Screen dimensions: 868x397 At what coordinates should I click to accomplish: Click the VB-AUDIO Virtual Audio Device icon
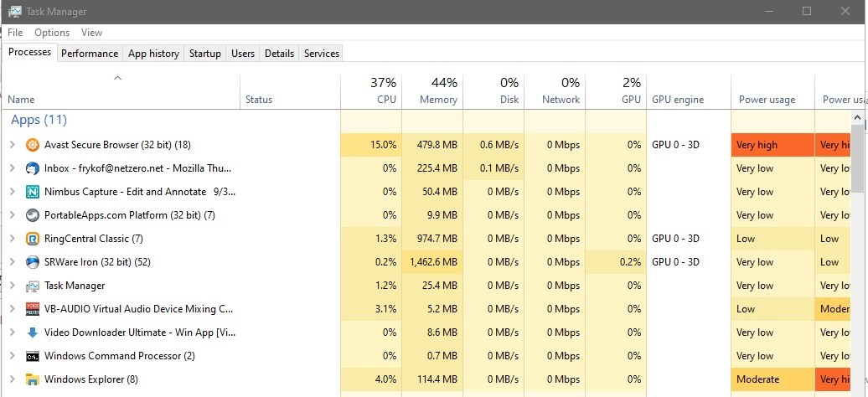[x=33, y=309]
